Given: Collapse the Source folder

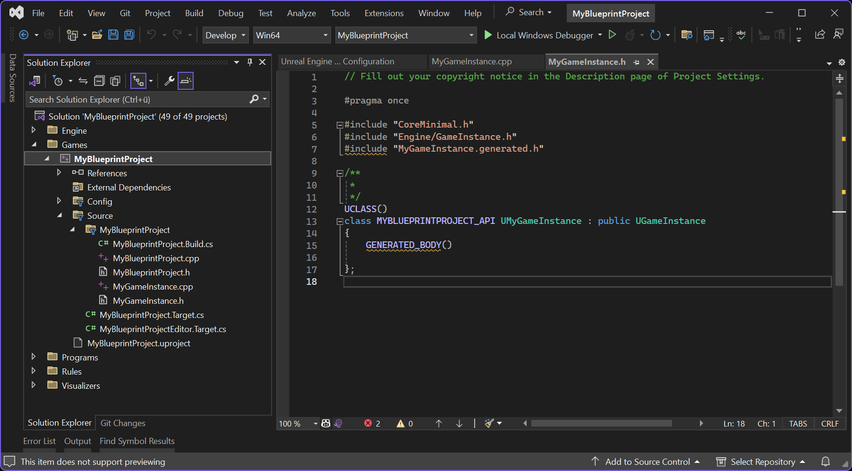Looking at the screenshot, I should coord(60,216).
